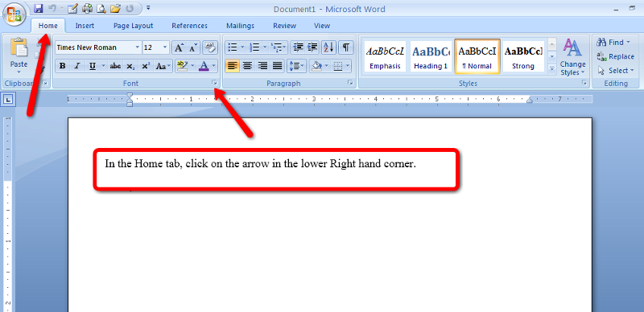Switch to the Mailings tab
This screenshot has height=312, width=644.
point(240,26)
